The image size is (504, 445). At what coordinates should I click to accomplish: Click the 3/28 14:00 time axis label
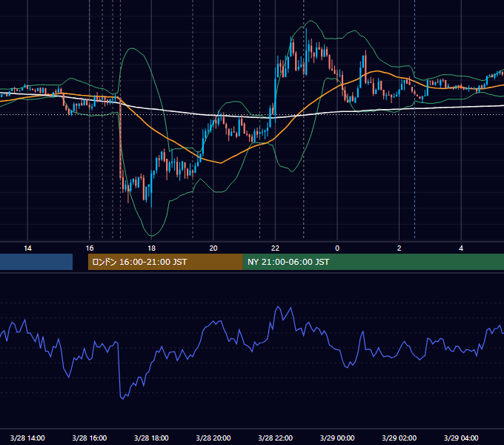tap(27, 438)
